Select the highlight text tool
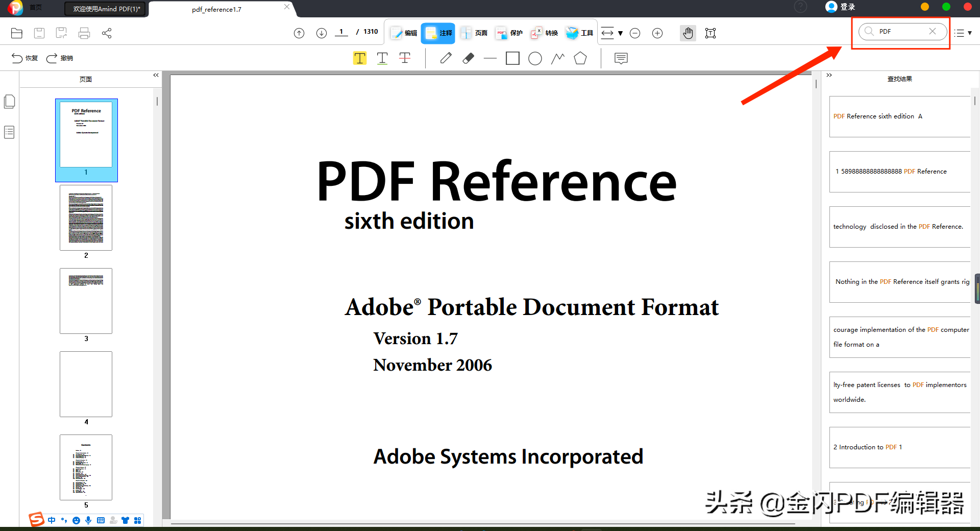980x531 pixels. tap(360, 58)
